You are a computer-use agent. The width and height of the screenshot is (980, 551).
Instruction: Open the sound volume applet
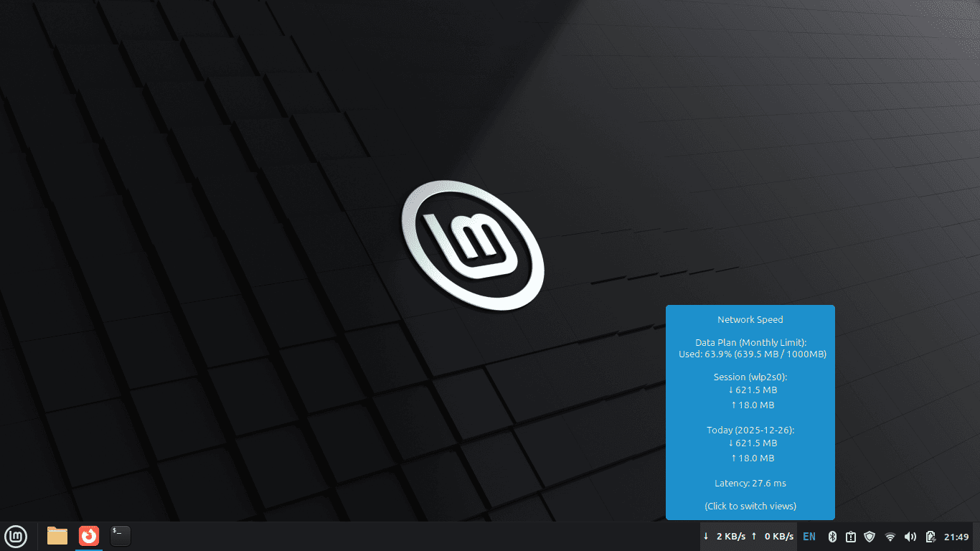tap(910, 537)
